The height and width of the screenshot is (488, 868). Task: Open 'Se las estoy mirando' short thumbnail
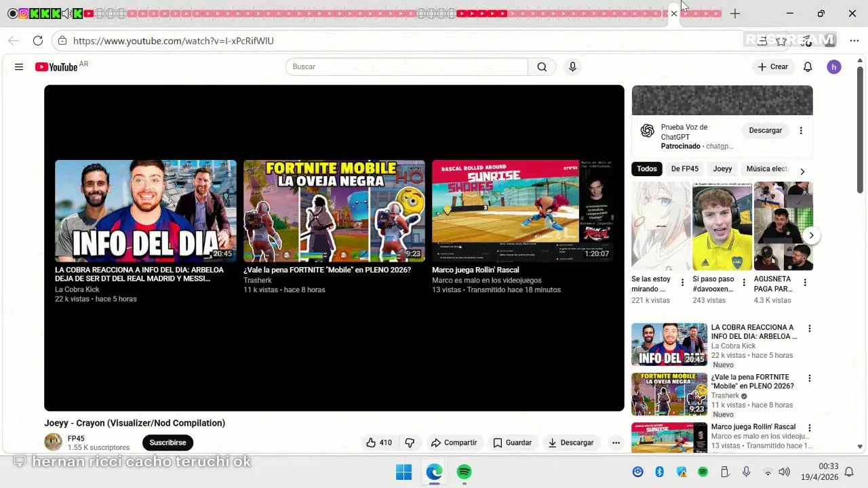pos(661,226)
